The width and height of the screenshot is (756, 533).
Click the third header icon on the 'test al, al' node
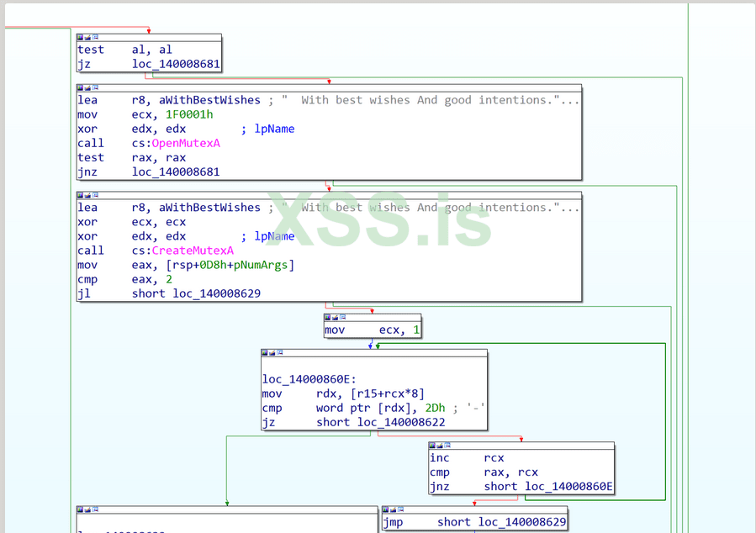pyautogui.click(x=96, y=37)
